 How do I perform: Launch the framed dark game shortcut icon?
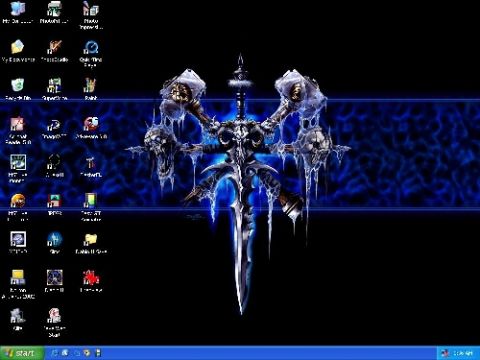[x=54, y=277]
